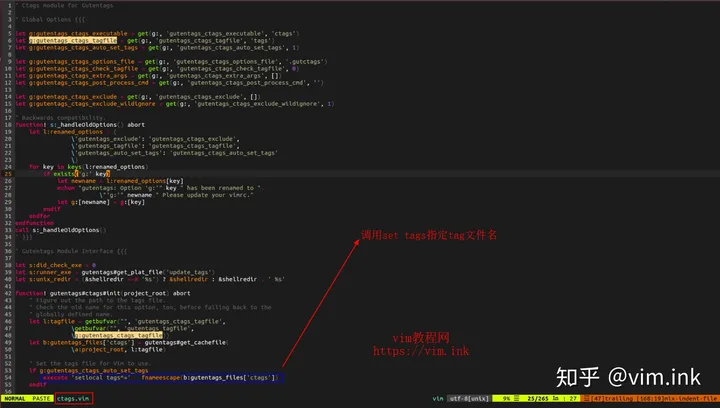The width and height of the screenshot is (720, 408).
Task: Click g:gutentags_ctags_exclude variable on line 14
Action: 73,97
